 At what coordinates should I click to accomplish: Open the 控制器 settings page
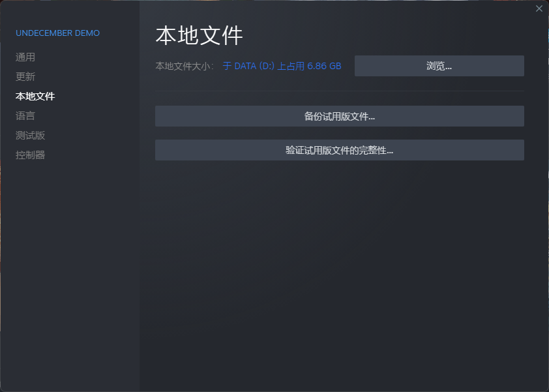pos(30,155)
